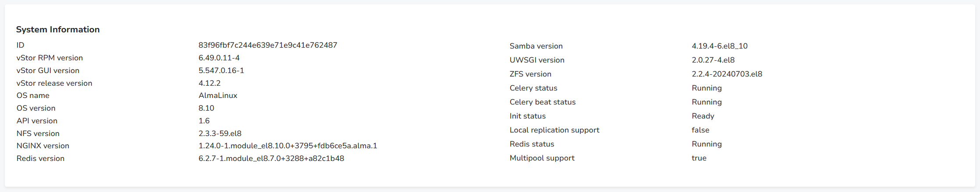Select the API version value 1.6
This screenshot has height=192, width=980.
tap(204, 121)
